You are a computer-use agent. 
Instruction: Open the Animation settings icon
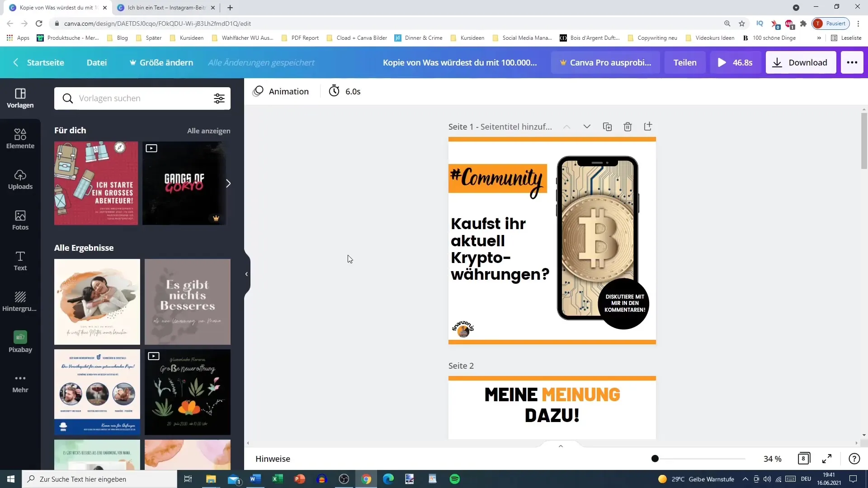click(258, 91)
